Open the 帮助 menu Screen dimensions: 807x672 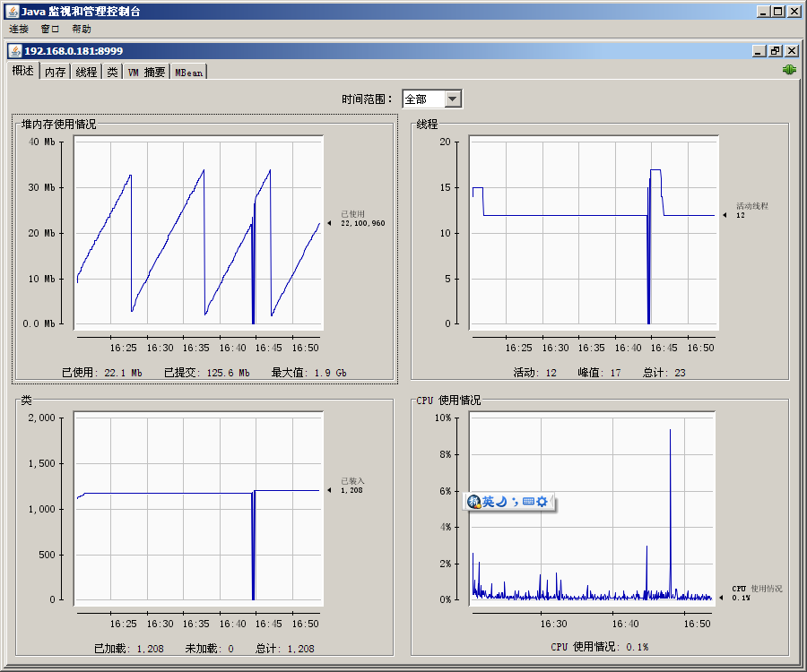pos(82,30)
